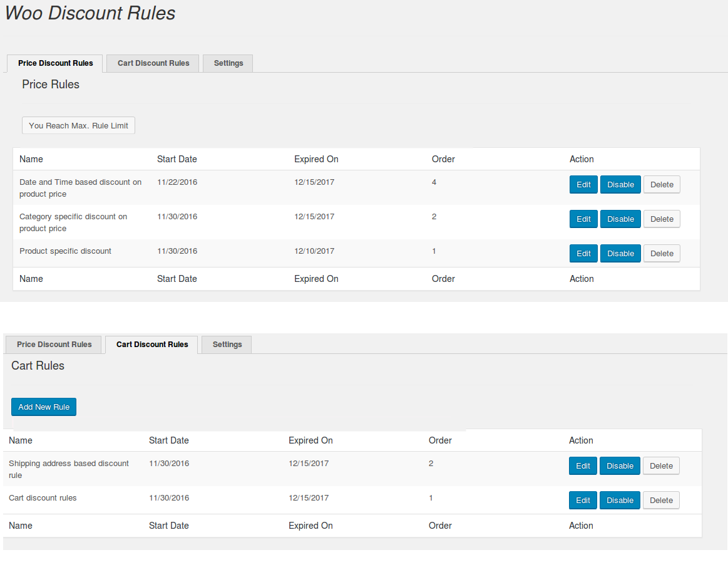This screenshot has width=728, height=577.
Task: Edit the Shipping address based discount rule
Action: tap(583, 466)
